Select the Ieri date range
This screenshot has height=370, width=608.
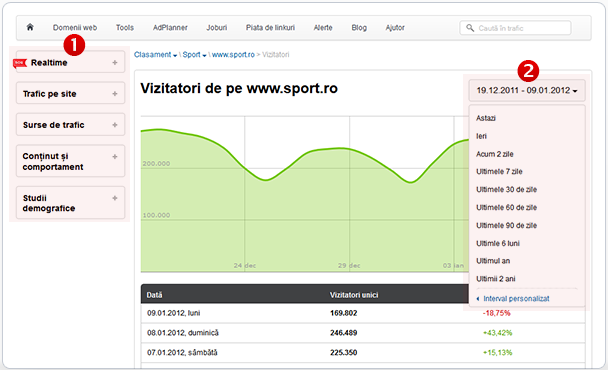pos(481,136)
